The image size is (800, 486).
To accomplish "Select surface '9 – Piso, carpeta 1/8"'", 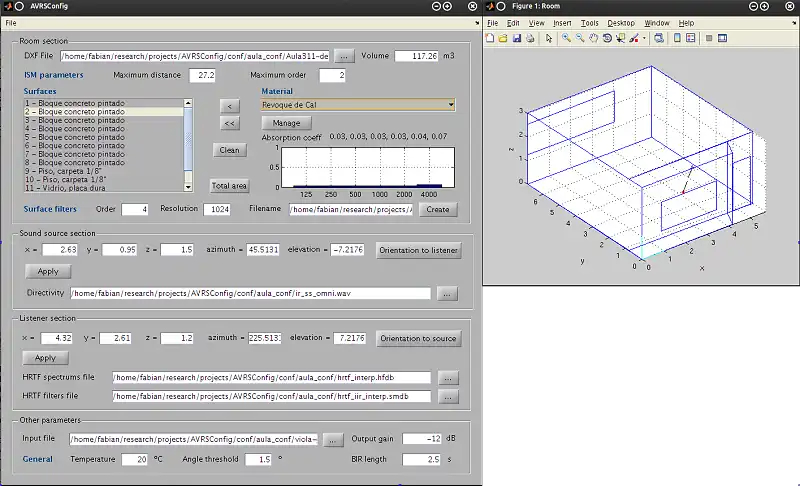I will [x=104, y=171].
